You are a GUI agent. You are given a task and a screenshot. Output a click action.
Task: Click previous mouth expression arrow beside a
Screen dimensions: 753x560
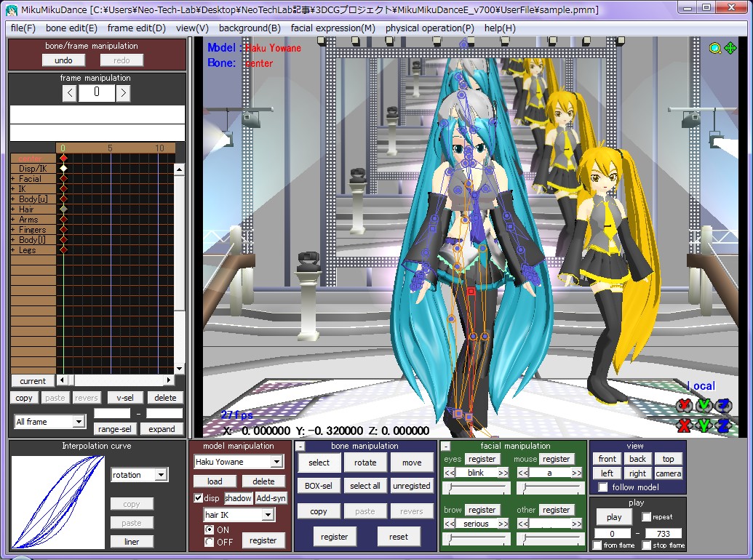pyautogui.click(x=523, y=473)
